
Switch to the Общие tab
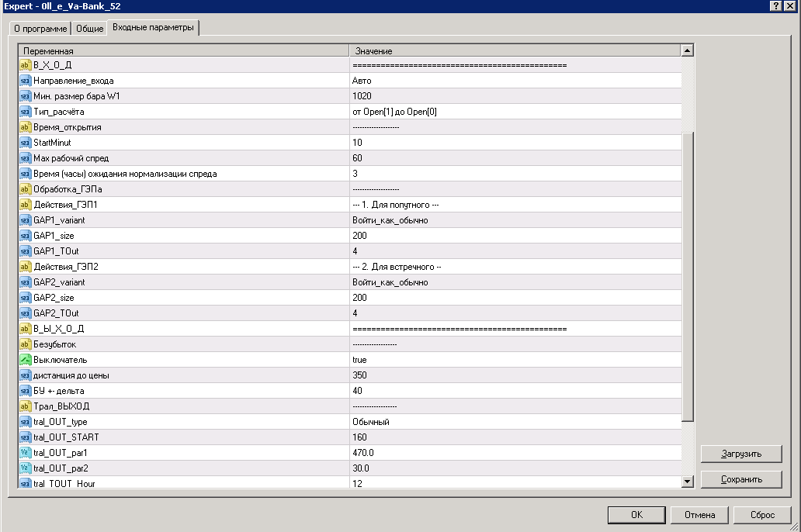(x=89, y=29)
